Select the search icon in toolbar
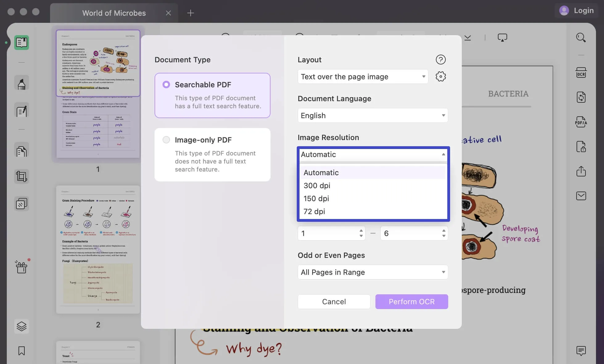 point(581,38)
